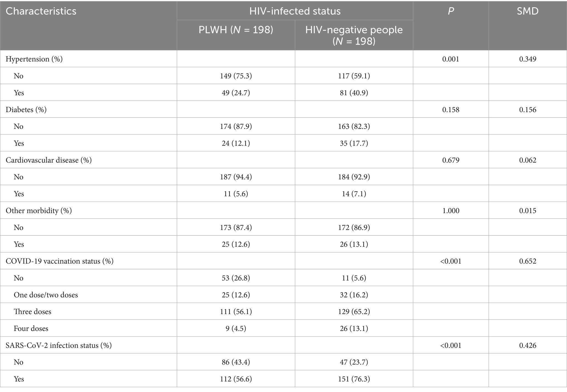Click the Other morbidity (%) row label
This screenshot has width=567, height=392.
click(39, 211)
